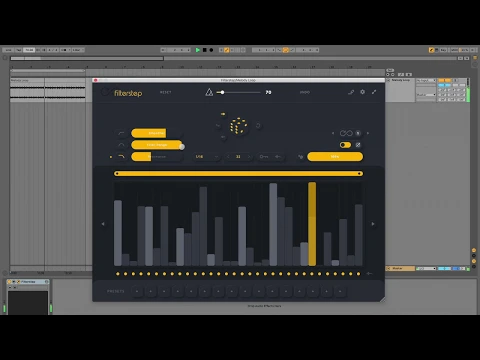Shift steps with arrow right of the bars
The height and width of the screenshot is (360, 480).
(x=373, y=224)
